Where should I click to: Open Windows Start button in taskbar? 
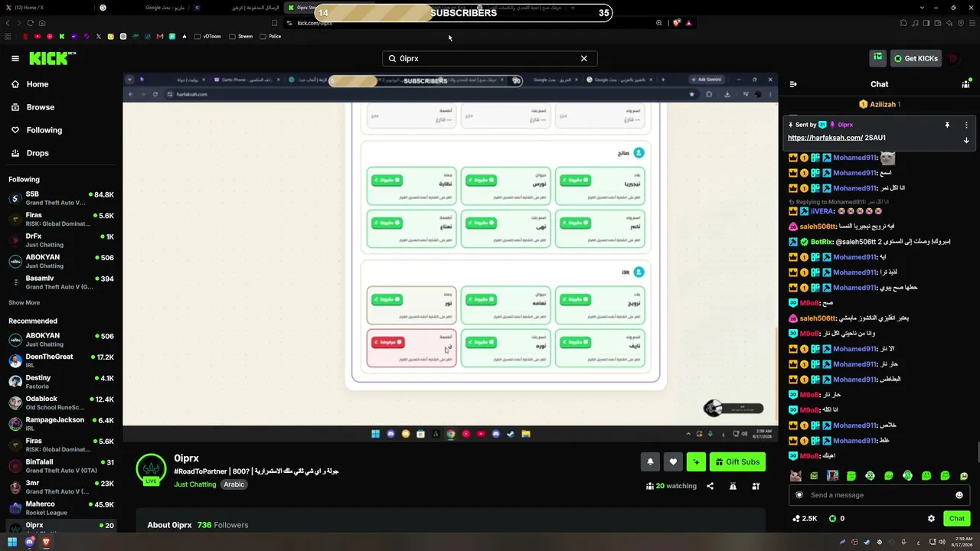tap(11, 542)
